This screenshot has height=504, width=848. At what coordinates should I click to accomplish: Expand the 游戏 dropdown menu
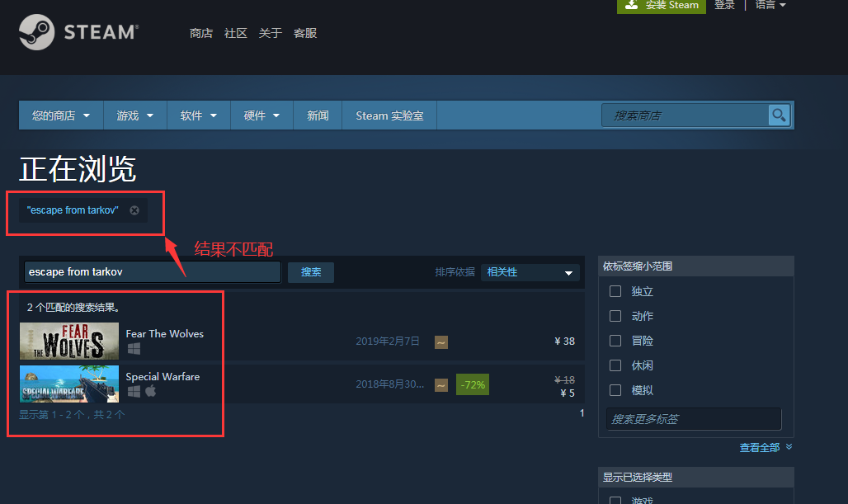point(135,115)
